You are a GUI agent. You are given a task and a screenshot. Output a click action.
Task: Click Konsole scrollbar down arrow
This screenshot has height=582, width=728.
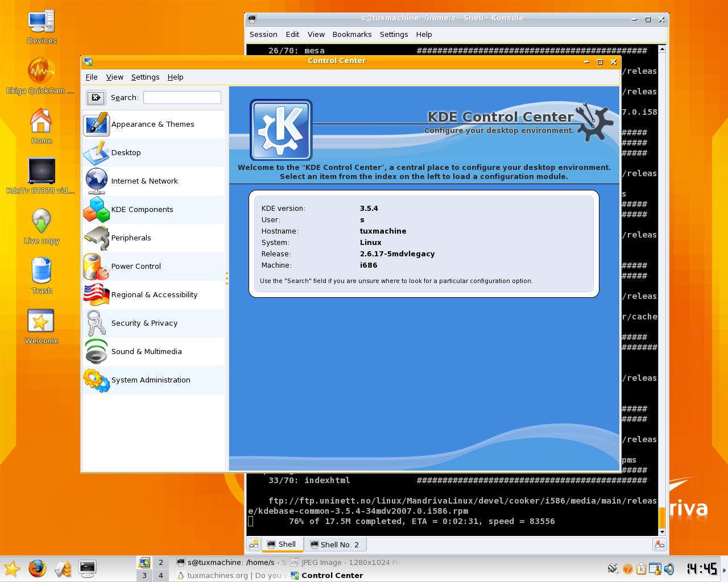[662, 532]
